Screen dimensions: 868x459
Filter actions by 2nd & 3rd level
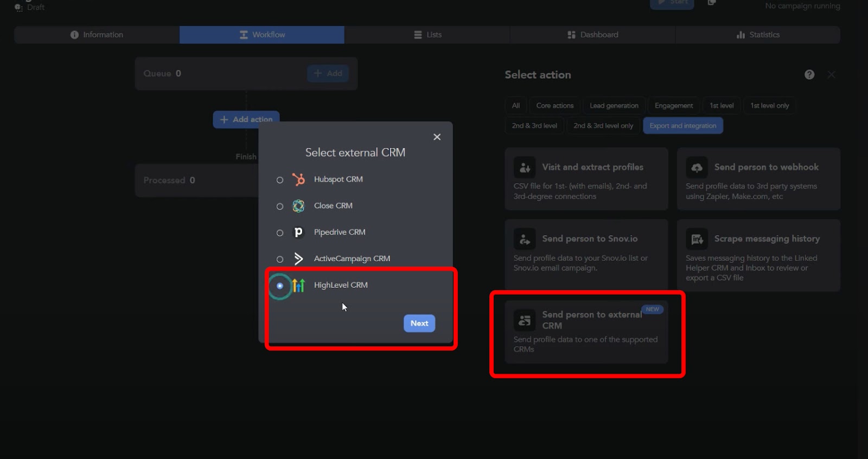534,126
